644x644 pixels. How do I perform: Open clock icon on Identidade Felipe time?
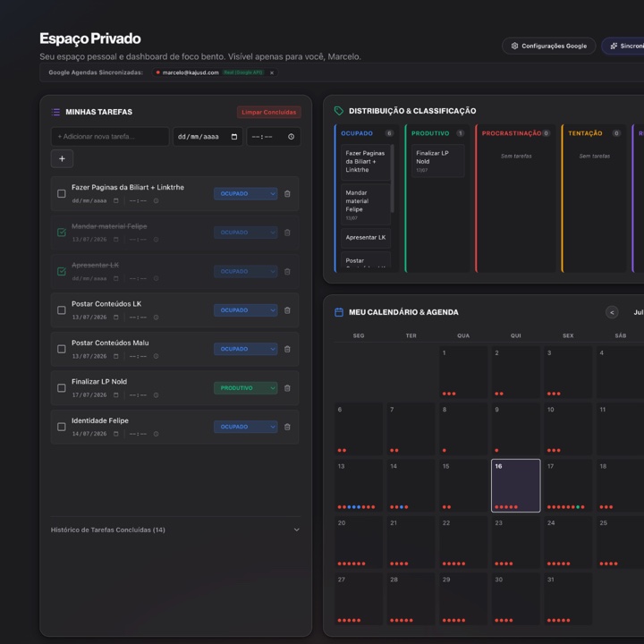tap(156, 434)
